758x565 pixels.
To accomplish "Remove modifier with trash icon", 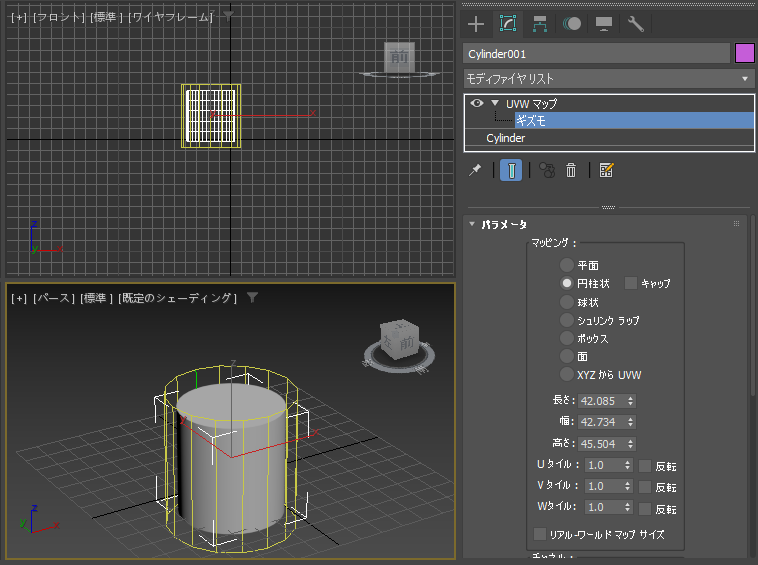I will tap(571, 170).
